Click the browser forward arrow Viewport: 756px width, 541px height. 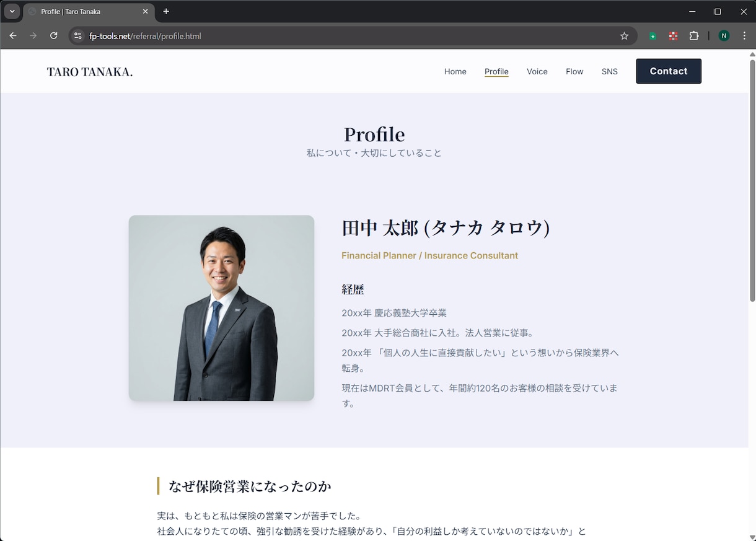(x=33, y=36)
